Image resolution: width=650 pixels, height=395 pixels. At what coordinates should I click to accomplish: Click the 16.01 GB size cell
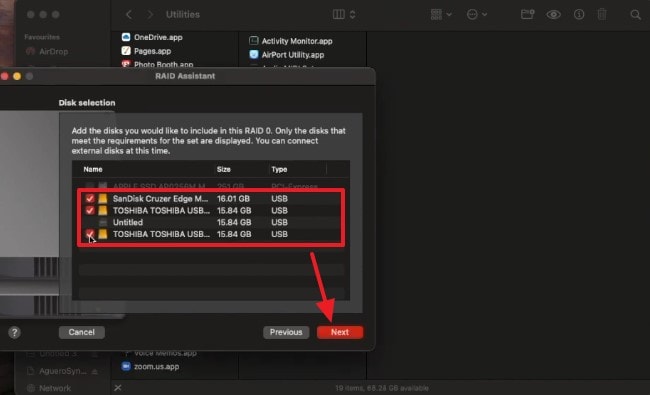point(233,199)
